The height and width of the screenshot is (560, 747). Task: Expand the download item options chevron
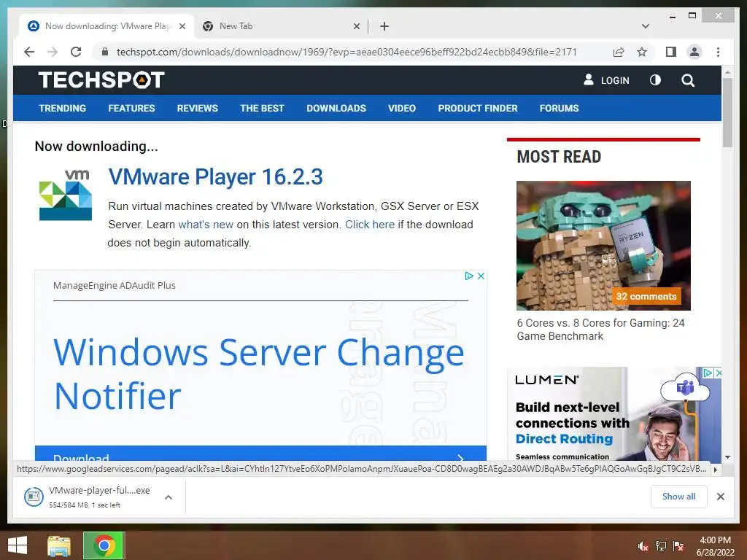pos(169,497)
